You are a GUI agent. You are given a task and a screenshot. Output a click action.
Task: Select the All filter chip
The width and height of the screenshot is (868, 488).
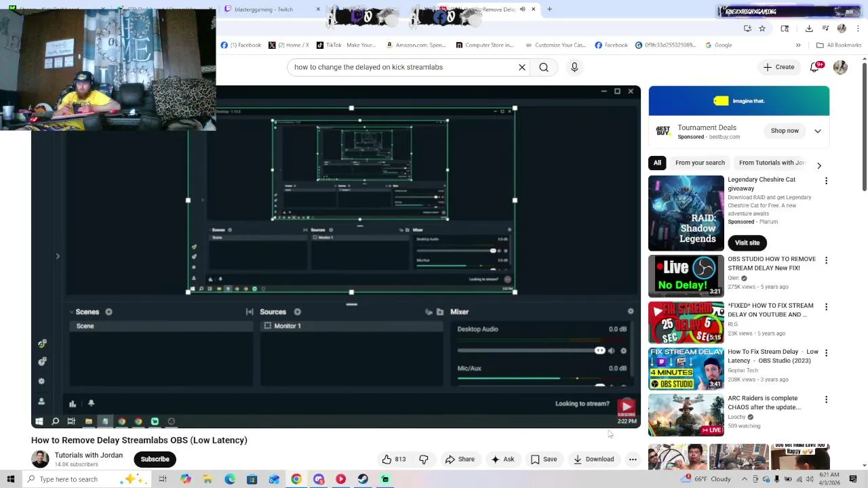[x=657, y=163]
